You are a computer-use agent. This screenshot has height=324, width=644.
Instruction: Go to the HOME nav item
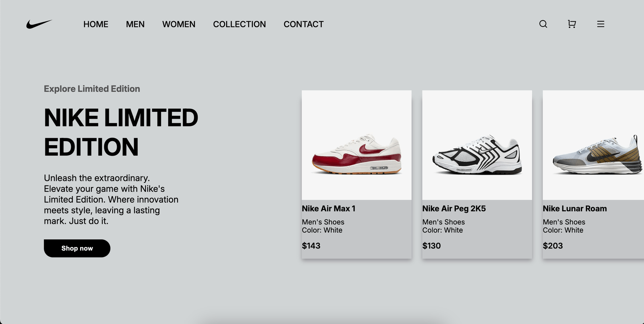pos(96,25)
